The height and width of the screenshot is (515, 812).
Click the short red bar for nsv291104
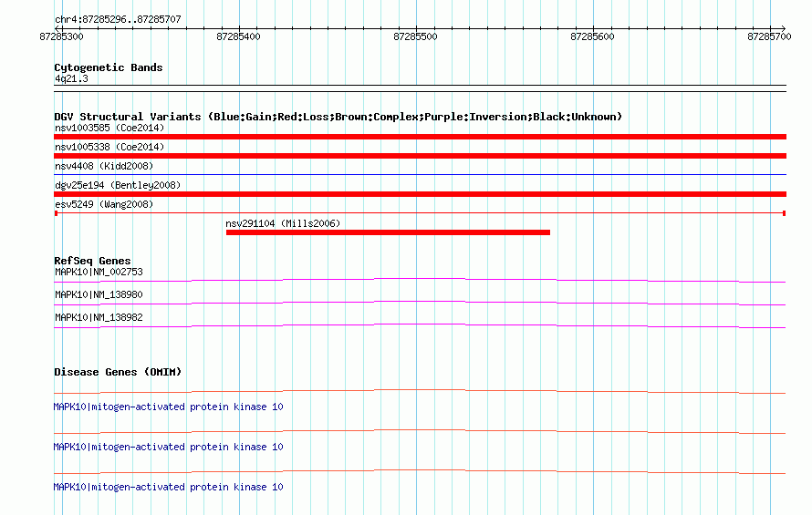pos(388,232)
